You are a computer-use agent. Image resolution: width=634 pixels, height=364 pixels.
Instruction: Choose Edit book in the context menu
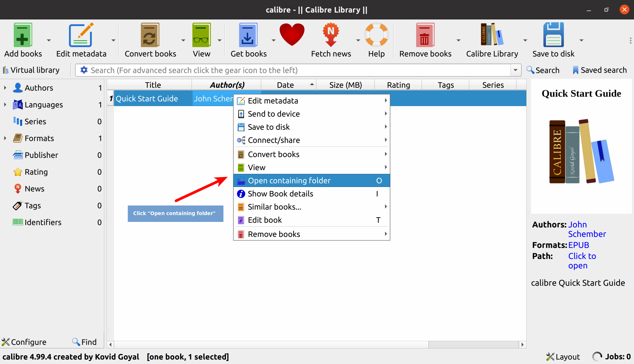point(311,220)
